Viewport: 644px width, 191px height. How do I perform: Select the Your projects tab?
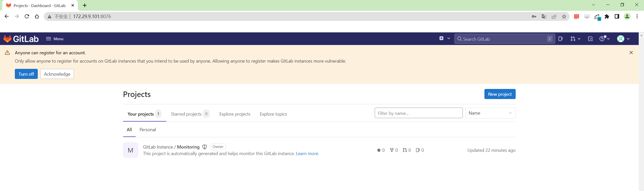(x=144, y=114)
